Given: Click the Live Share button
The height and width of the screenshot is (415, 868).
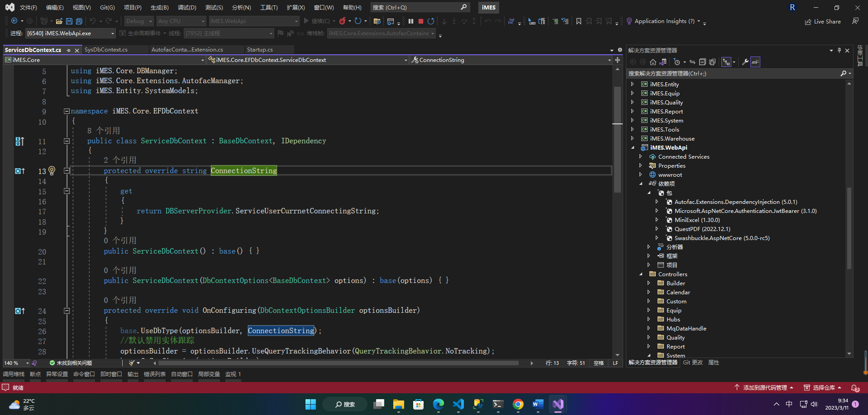Looking at the screenshot, I should (x=823, y=22).
